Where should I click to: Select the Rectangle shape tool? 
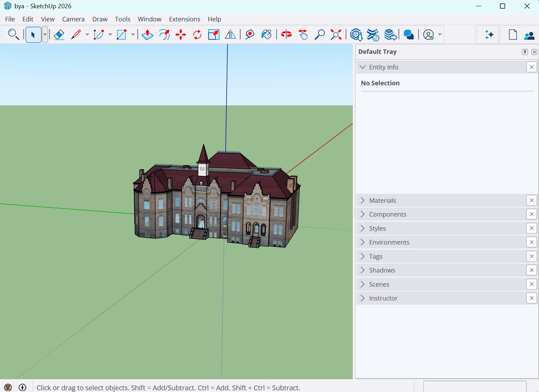coord(122,35)
